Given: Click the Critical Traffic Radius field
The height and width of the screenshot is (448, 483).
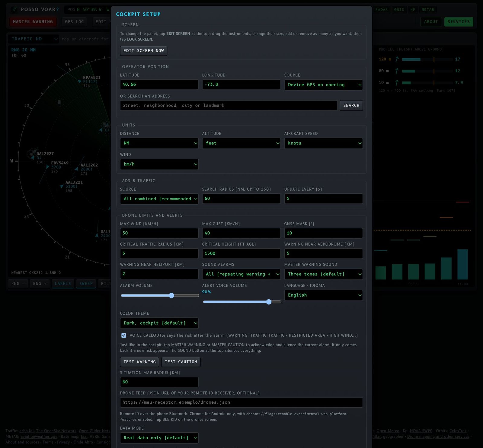Looking at the screenshot, I should [x=159, y=253].
